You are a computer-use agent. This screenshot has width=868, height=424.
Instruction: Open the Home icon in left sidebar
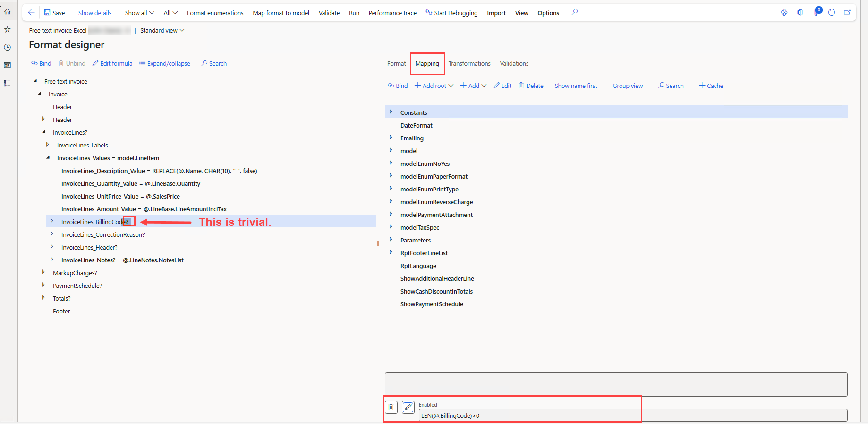[x=8, y=12]
